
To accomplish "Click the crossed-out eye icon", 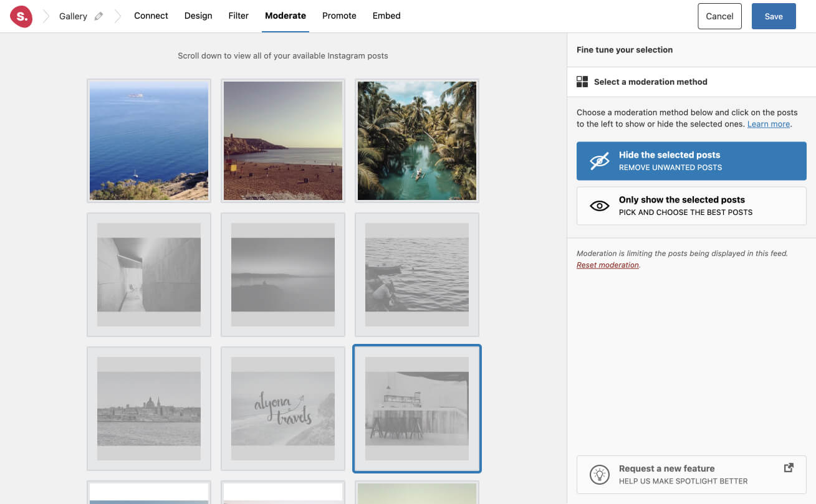I will [599, 161].
